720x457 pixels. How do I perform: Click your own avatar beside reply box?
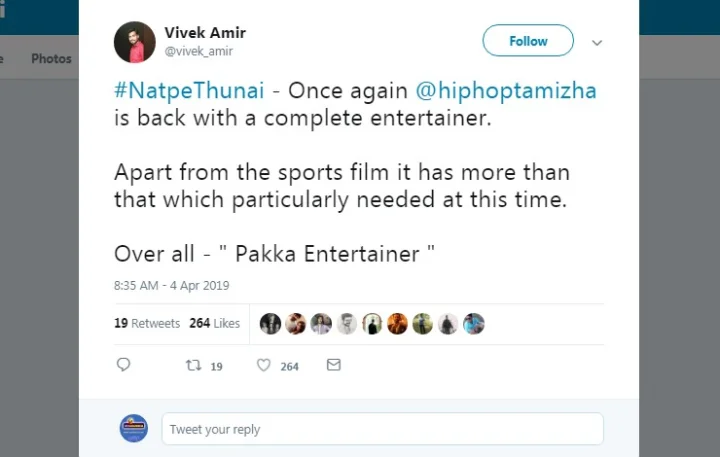(134, 428)
